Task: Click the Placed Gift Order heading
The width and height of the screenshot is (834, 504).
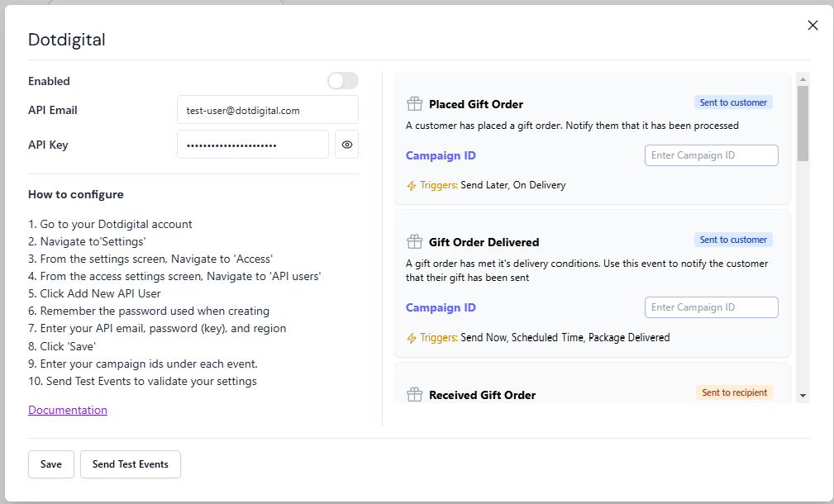Action: [x=476, y=104]
